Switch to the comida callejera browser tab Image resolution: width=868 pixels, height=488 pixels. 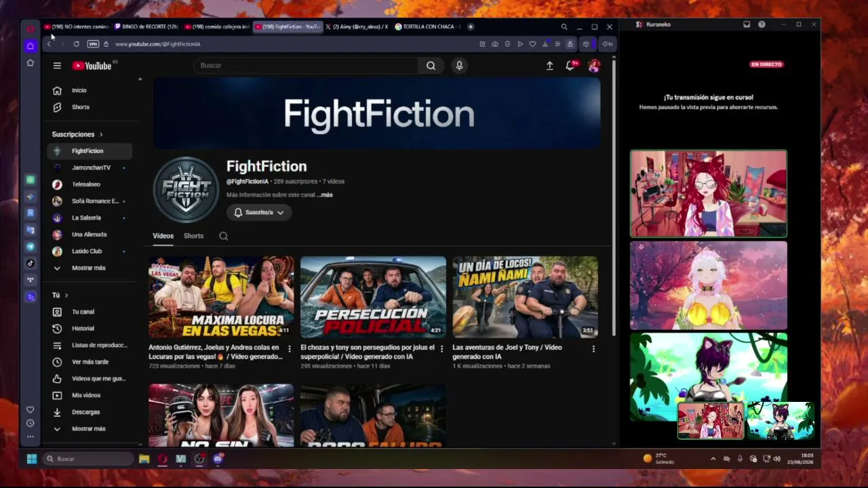(217, 27)
